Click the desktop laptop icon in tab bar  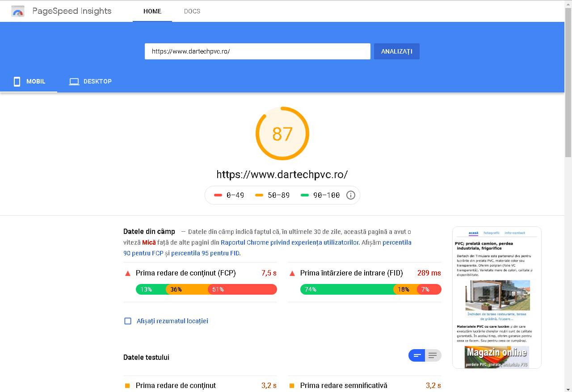point(74,81)
